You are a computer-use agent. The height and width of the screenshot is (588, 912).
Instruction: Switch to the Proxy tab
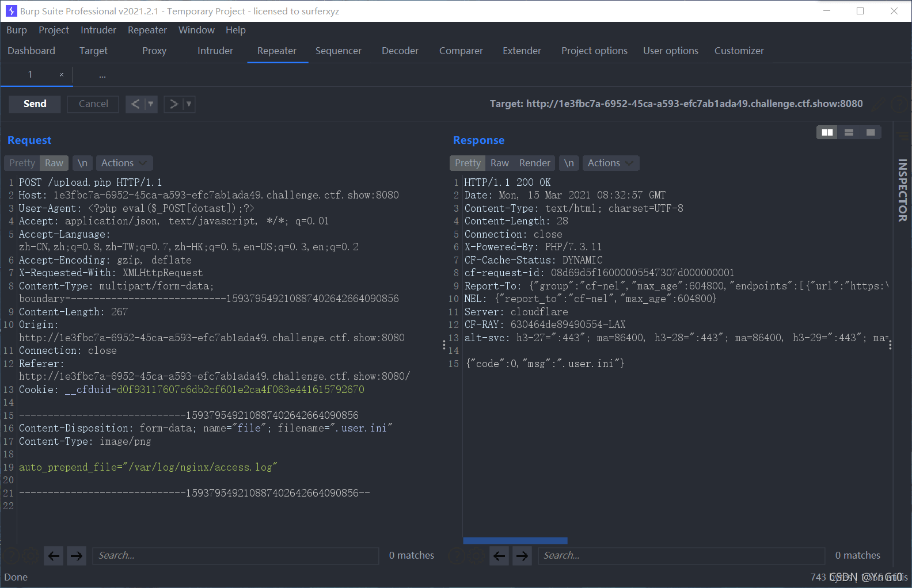click(x=154, y=51)
